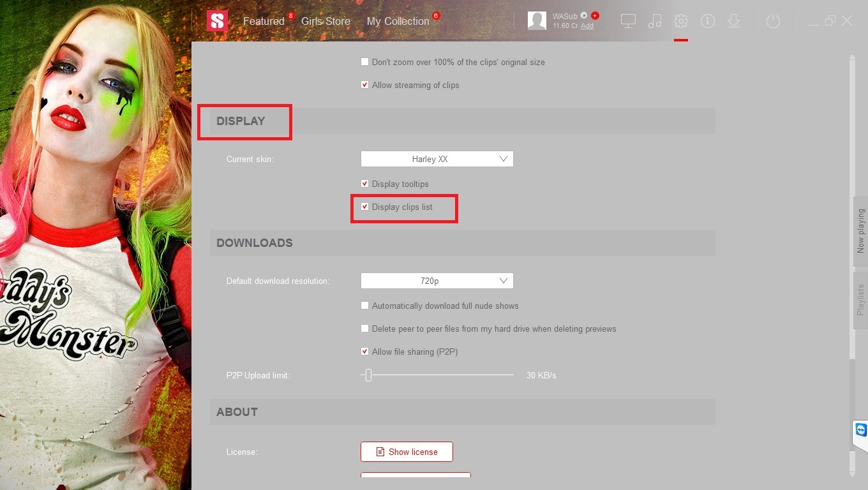Click the red plus badge by WASub
The height and width of the screenshot is (490, 868).
[x=595, y=15]
